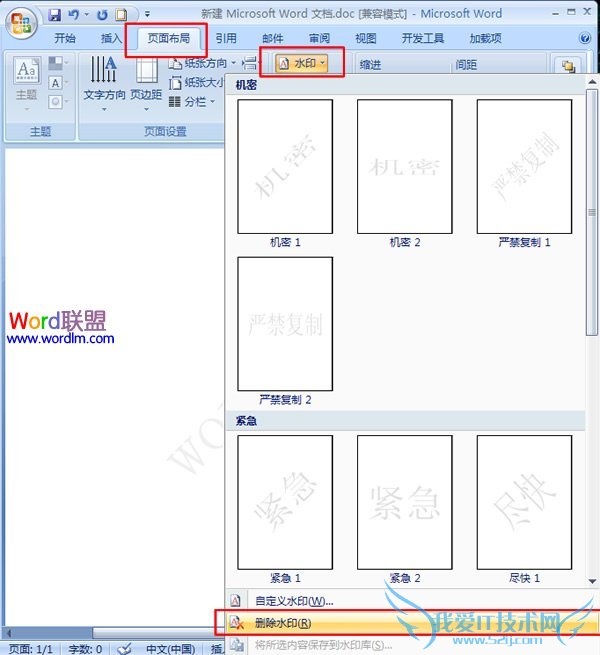This screenshot has height=655, width=600.
Task: Open the 页边距 margins menu
Action: (x=146, y=84)
